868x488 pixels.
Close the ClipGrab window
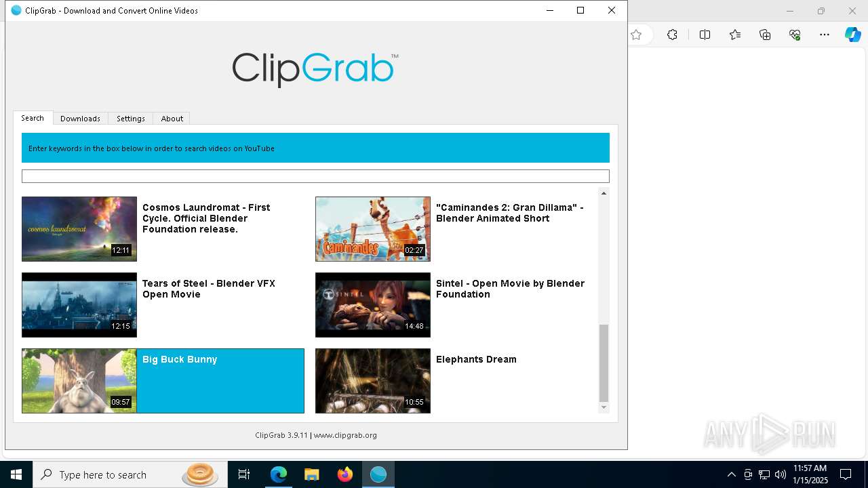[x=612, y=10]
